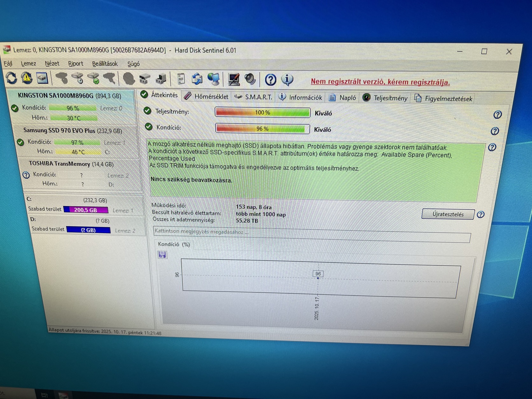
Task: Click the toolbar question mark help icon
Action: click(x=270, y=80)
